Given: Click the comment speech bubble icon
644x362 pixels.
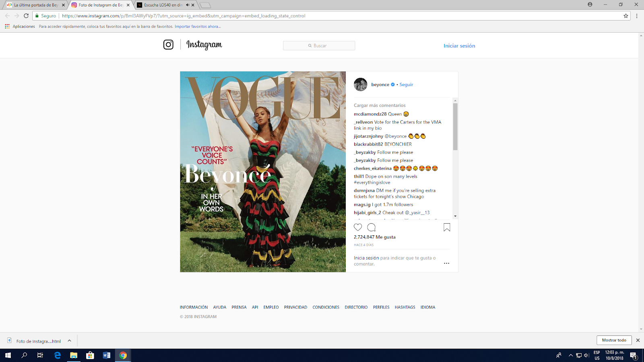Looking at the screenshot, I should tap(371, 227).
